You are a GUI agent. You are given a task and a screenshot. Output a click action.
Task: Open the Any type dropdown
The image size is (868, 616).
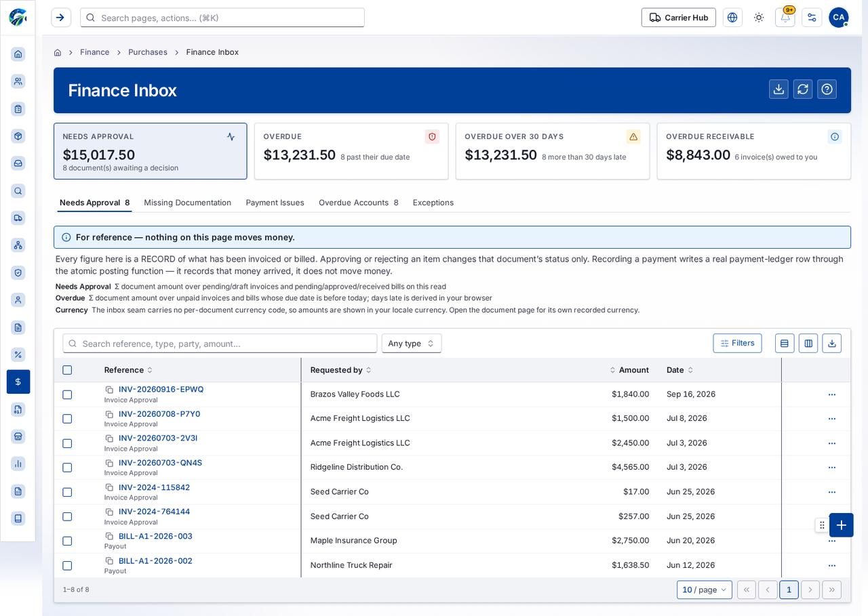(412, 344)
